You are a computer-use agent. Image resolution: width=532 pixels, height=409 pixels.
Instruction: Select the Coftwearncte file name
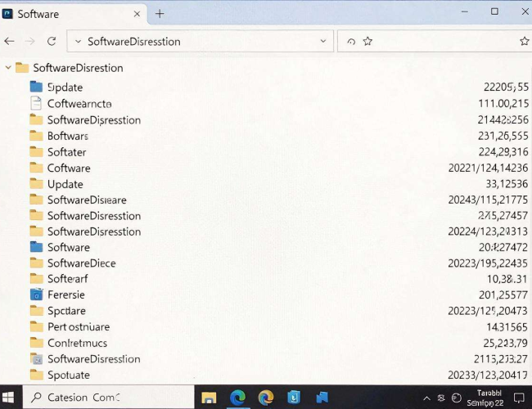pyautogui.click(x=79, y=104)
